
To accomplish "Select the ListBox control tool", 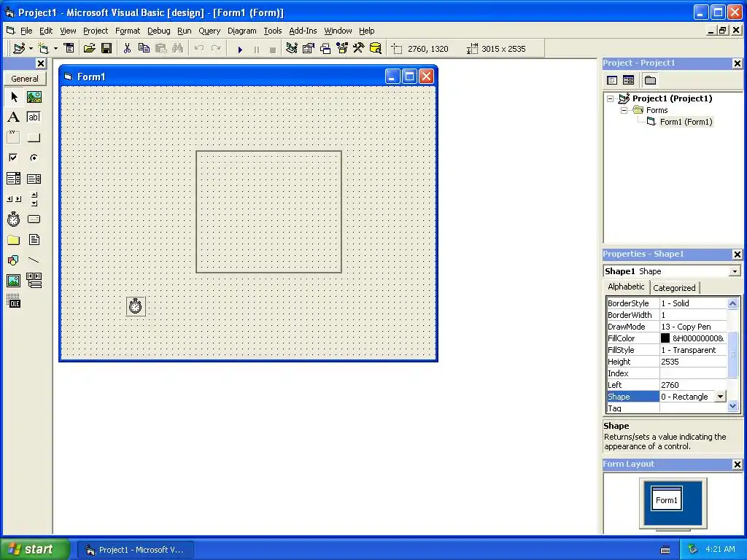I will (x=34, y=179).
